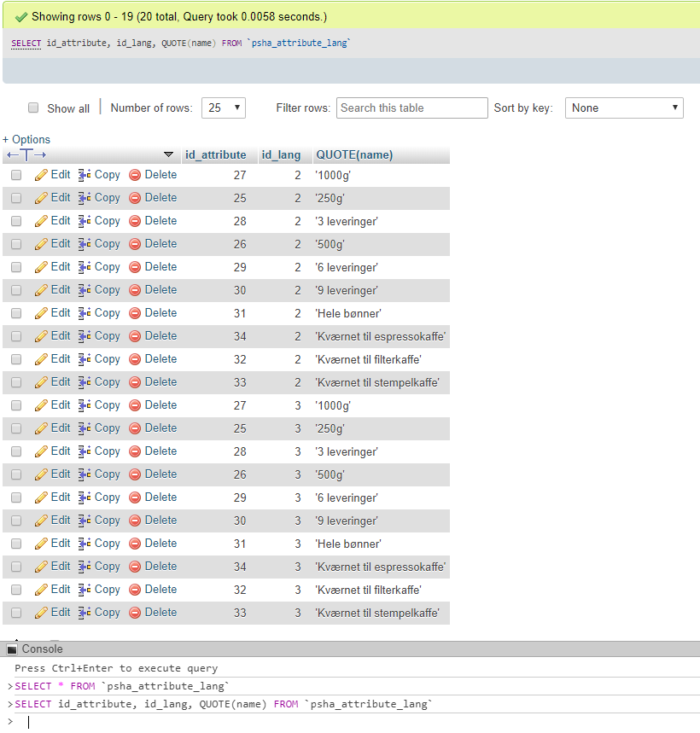Click the pencil Edit icon for 'Hele bønner' lang 2 row

click(x=41, y=313)
